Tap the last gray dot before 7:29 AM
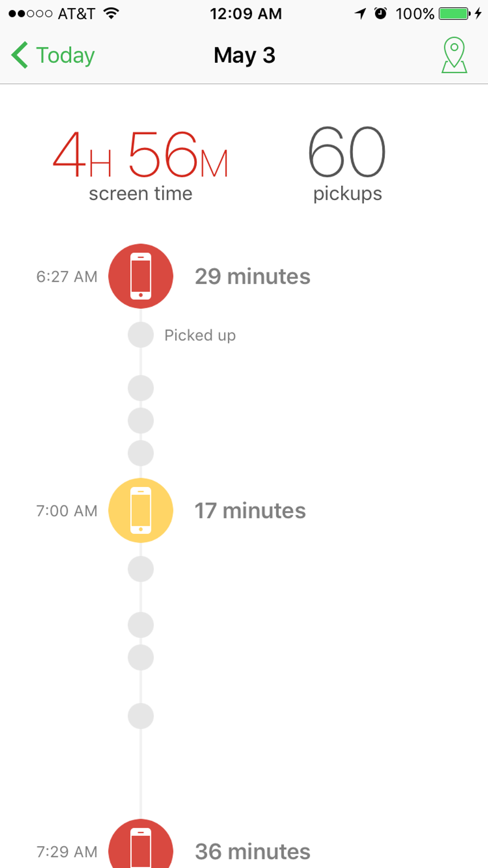The height and width of the screenshot is (868, 488). click(141, 716)
